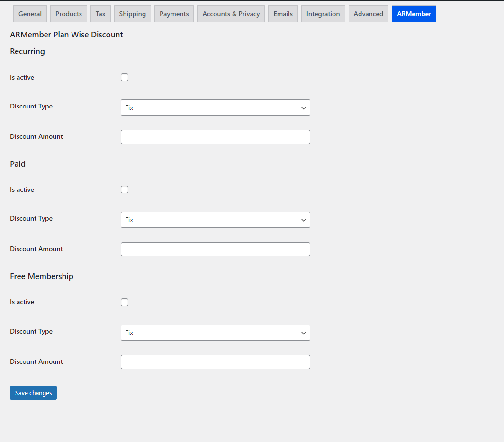Select the Payments tab
Image resolution: width=504 pixels, height=442 pixels.
[x=174, y=14]
